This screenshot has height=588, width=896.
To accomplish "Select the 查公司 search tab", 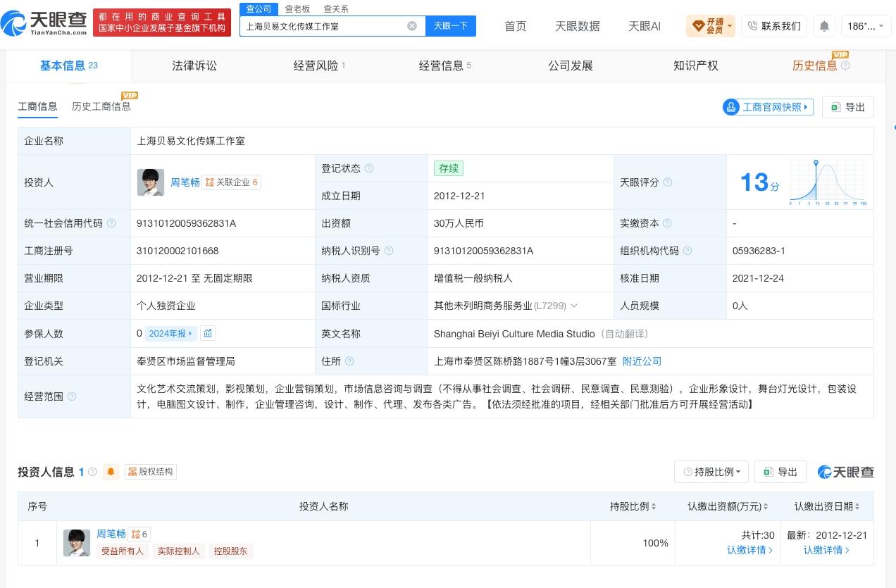I will [x=259, y=9].
